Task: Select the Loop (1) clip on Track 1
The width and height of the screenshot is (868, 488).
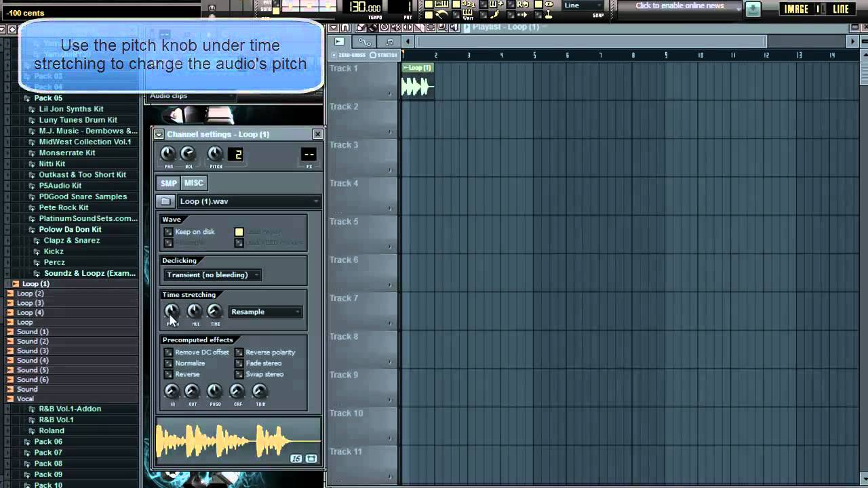Action: pyautogui.click(x=418, y=81)
